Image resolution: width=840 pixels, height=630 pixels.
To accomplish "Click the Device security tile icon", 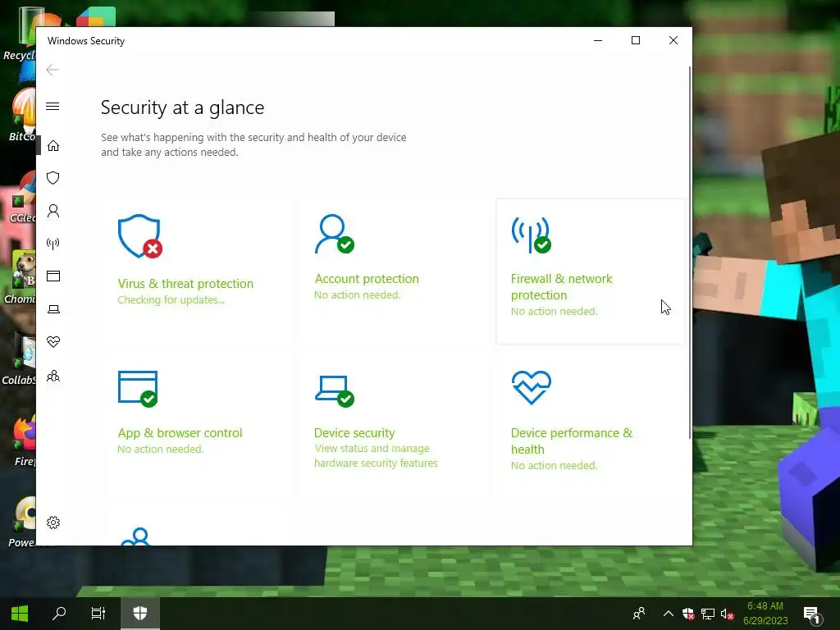I will (335, 391).
